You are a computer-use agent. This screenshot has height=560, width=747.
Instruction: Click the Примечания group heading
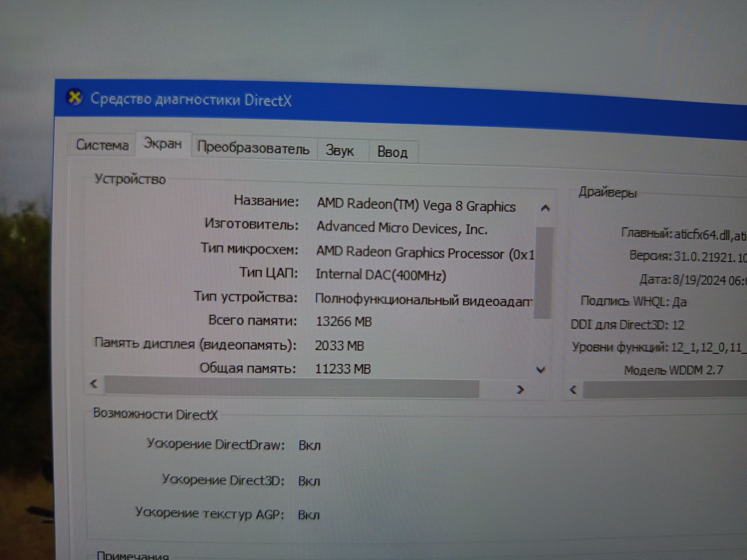tap(133, 556)
